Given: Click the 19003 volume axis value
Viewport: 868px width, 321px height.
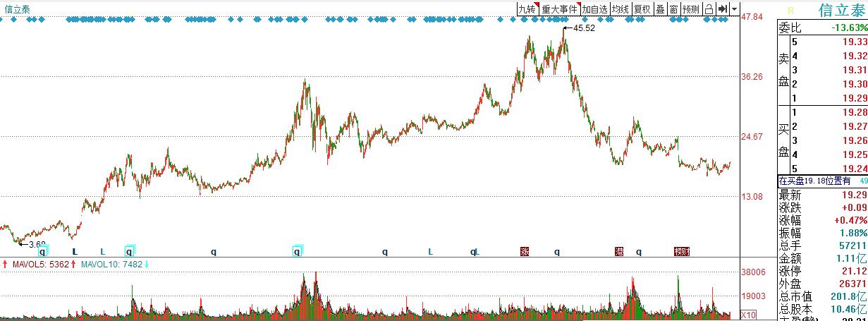Looking at the screenshot, I should [x=754, y=297].
